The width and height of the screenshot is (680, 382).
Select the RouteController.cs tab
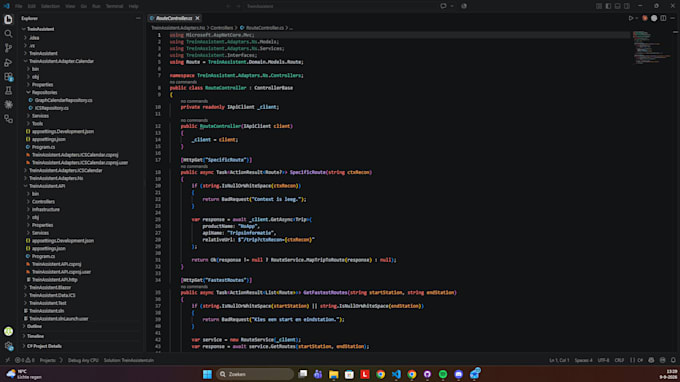click(x=174, y=18)
